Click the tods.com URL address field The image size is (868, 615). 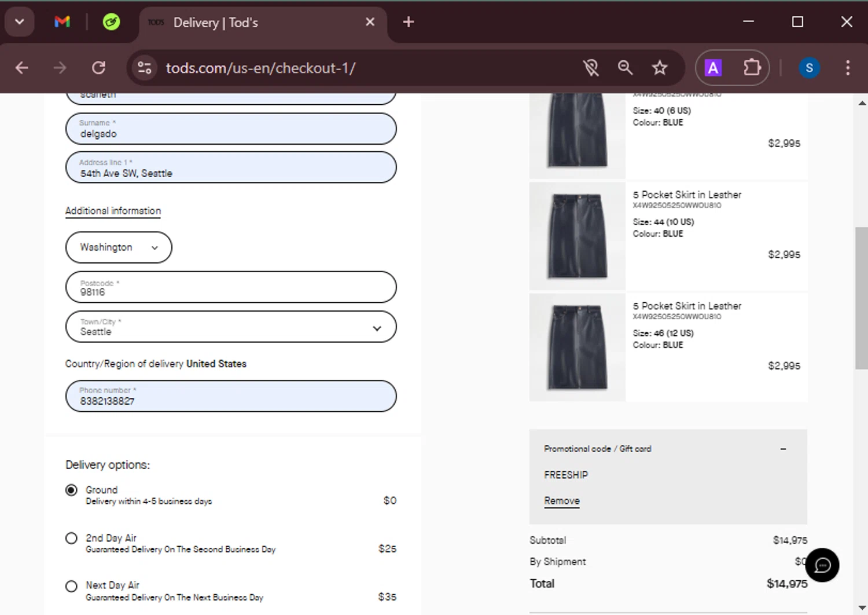pos(260,68)
